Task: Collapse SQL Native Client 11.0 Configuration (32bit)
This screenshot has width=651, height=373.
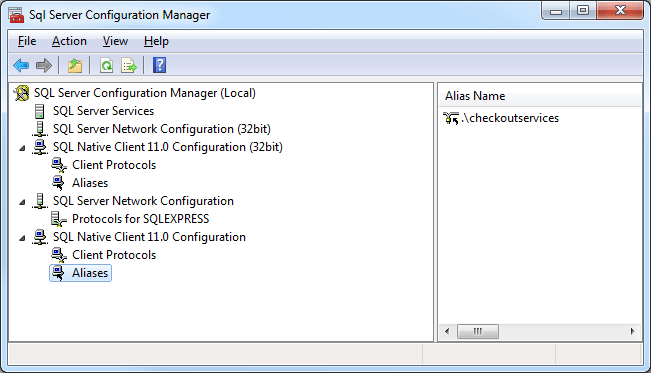Action: pos(22,148)
